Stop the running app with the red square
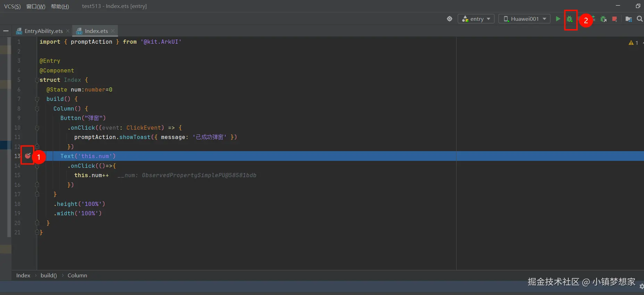This screenshot has width=644, height=295. pos(614,19)
